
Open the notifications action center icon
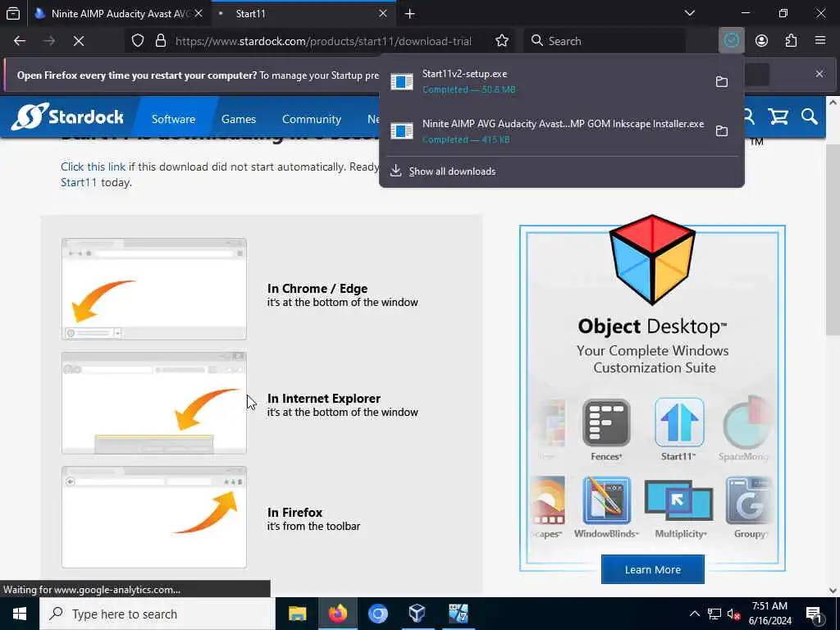coord(814,614)
